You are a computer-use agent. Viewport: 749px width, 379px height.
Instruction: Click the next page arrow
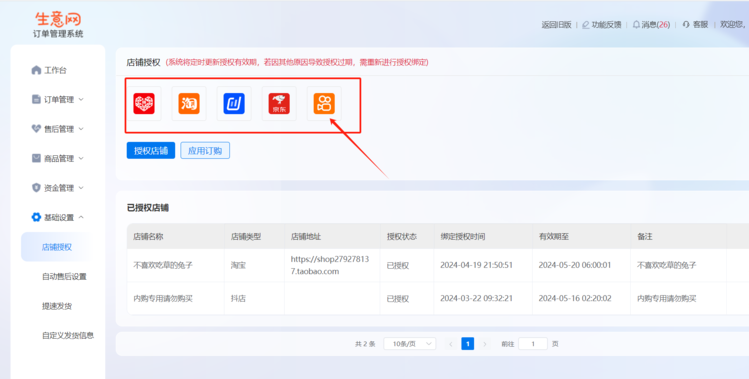point(485,344)
